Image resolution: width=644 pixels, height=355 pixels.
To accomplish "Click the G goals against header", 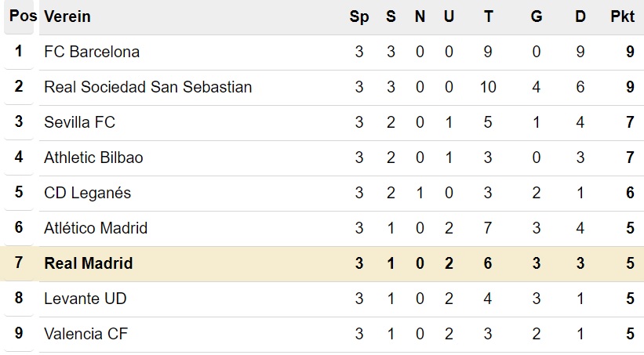I will 537,16.
